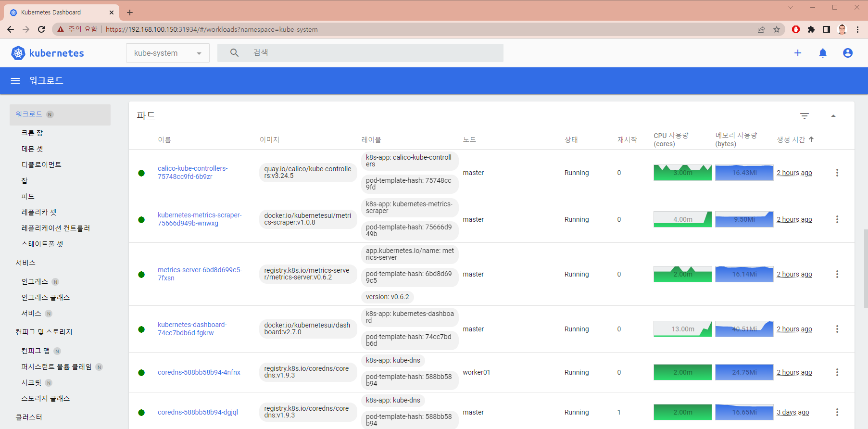This screenshot has width=868, height=429.
Task: Open actions menu for kubernetes-metrics-scraper pod
Action: tap(837, 219)
